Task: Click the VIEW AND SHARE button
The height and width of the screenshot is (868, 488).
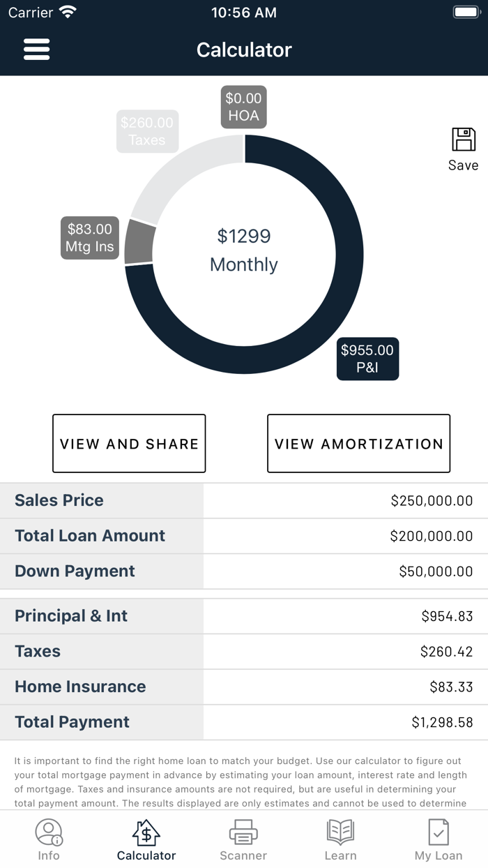Action: tap(128, 443)
